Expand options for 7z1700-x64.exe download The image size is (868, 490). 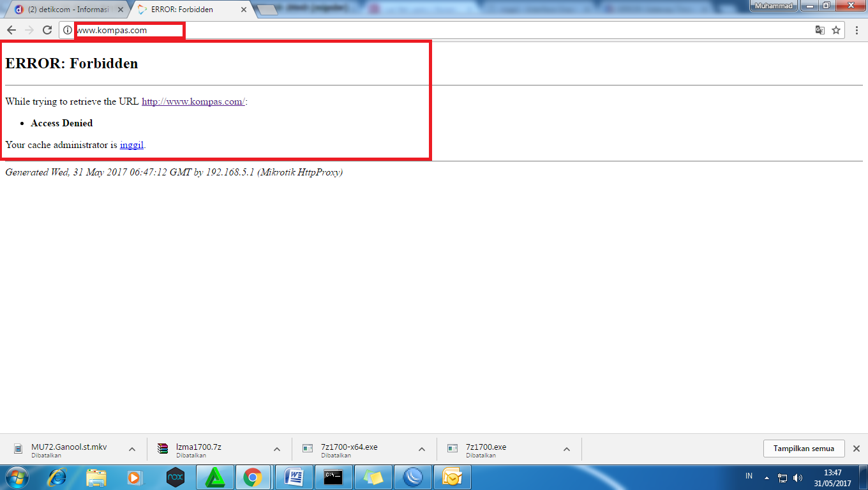click(422, 449)
